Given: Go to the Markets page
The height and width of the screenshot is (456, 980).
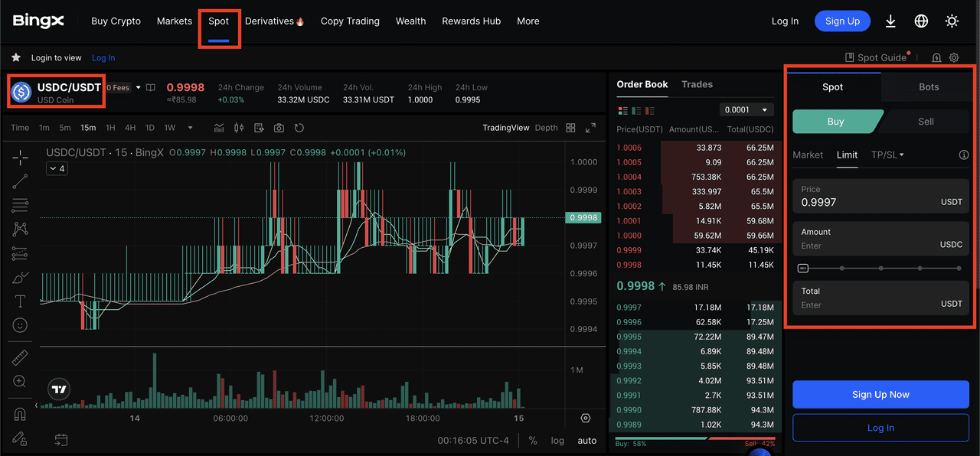Looking at the screenshot, I should point(175,21).
